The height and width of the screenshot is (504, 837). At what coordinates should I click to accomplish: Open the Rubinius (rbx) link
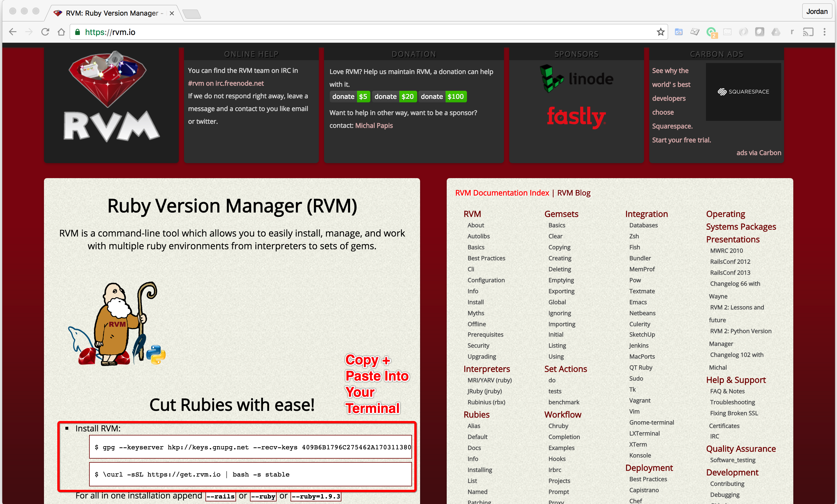(486, 402)
